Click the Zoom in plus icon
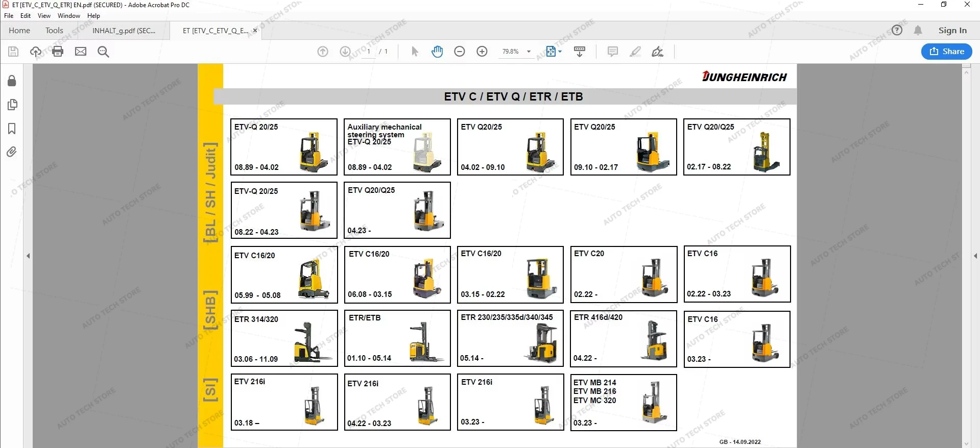The image size is (980, 448). coord(482,52)
